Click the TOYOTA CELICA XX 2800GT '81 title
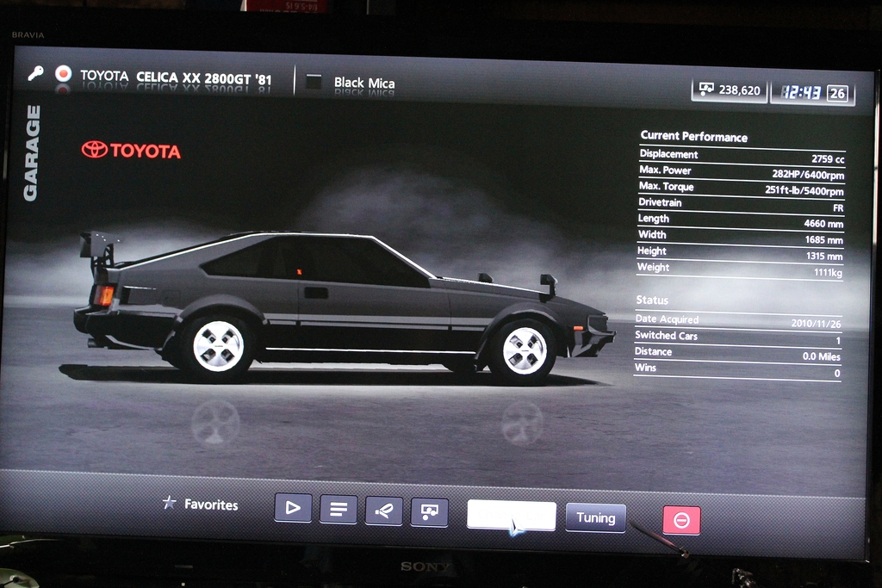Screen dimensions: 882x588 click(176, 77)
